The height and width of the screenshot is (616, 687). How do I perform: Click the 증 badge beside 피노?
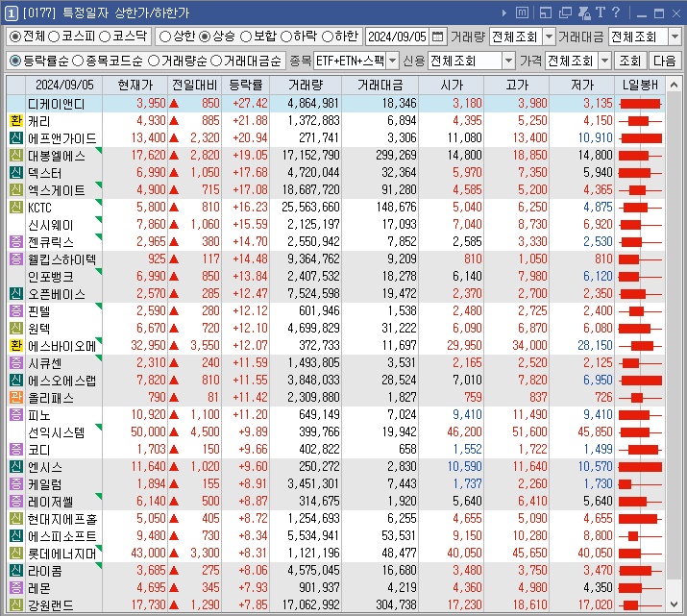(x=15, y=415)
